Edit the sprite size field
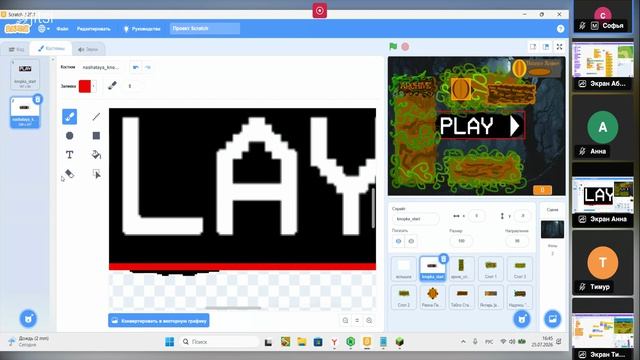The width and height of the screenshot is (640, 360). coord(461,241)
